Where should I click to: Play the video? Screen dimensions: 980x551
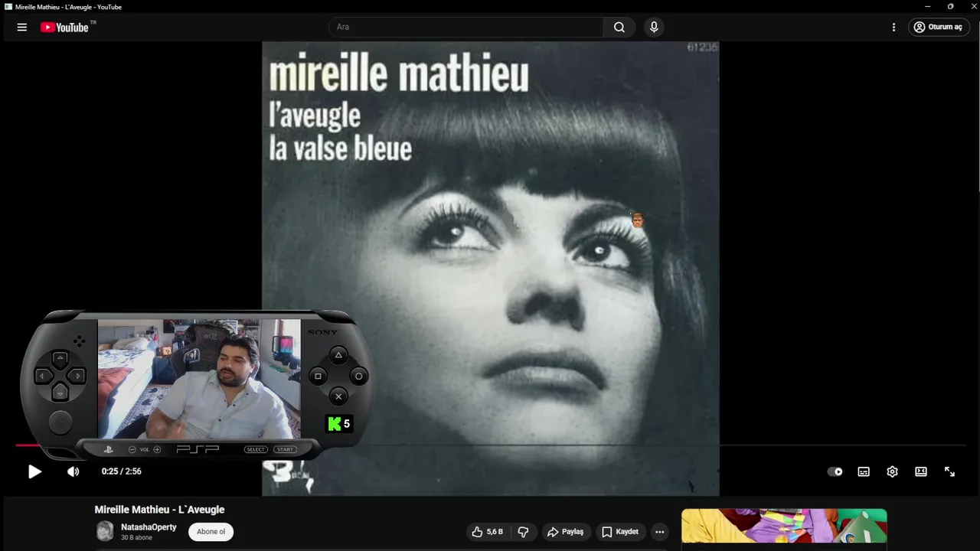[x=35, y=471]
